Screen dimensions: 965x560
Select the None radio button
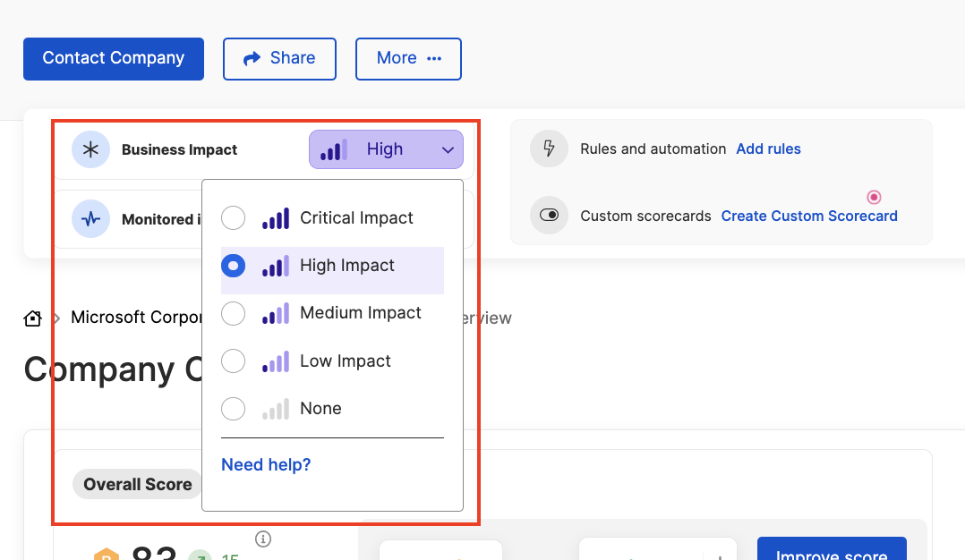coord(234,409)
